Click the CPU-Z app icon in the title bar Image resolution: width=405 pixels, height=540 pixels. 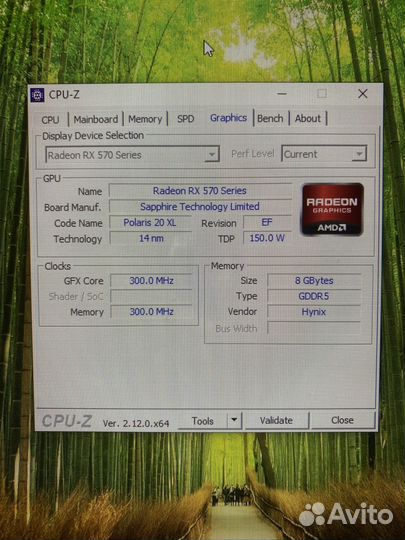37,95
